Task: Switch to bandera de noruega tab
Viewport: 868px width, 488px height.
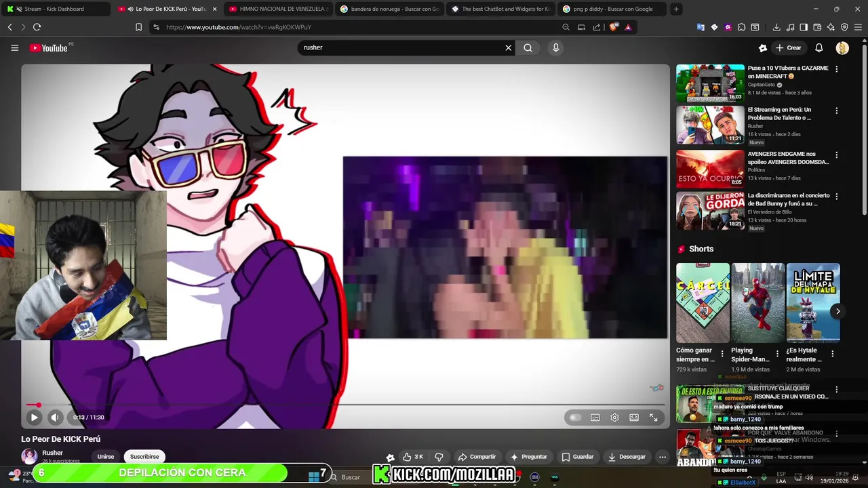Action: click(390, 9)
